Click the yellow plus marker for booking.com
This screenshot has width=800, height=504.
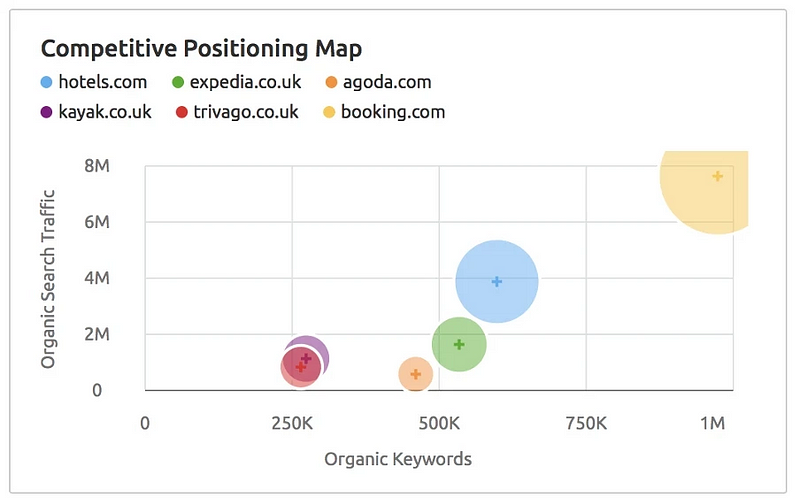(x=717, y=176)
